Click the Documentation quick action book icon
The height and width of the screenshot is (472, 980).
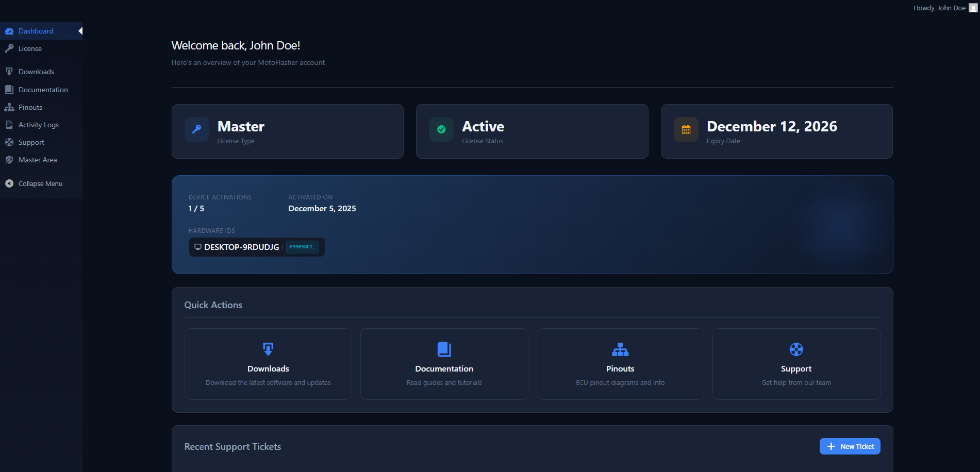[x=444, y=349]
